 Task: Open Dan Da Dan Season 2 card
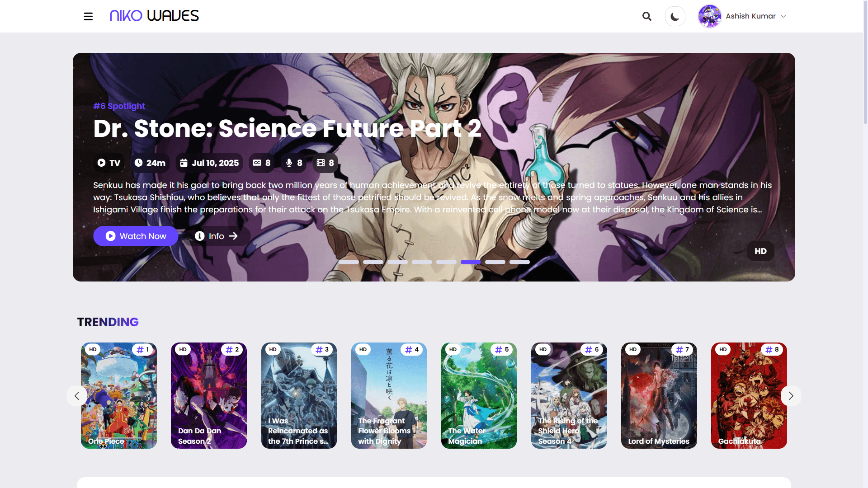click(209, 395)
